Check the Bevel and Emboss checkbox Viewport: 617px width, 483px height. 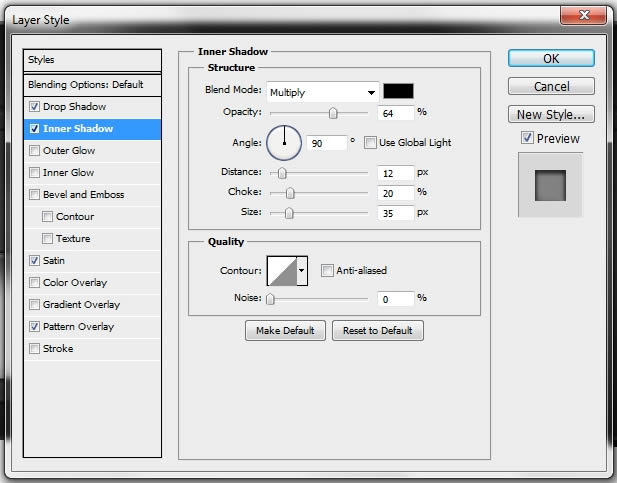point(35,195)
